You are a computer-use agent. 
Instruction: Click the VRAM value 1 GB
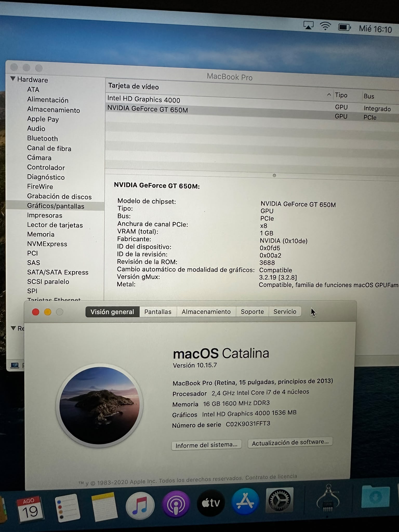[267, 233]
